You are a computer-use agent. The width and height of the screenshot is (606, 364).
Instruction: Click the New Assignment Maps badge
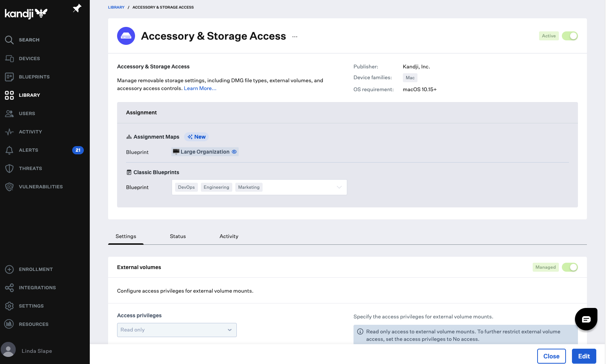(x=197, y=137)
